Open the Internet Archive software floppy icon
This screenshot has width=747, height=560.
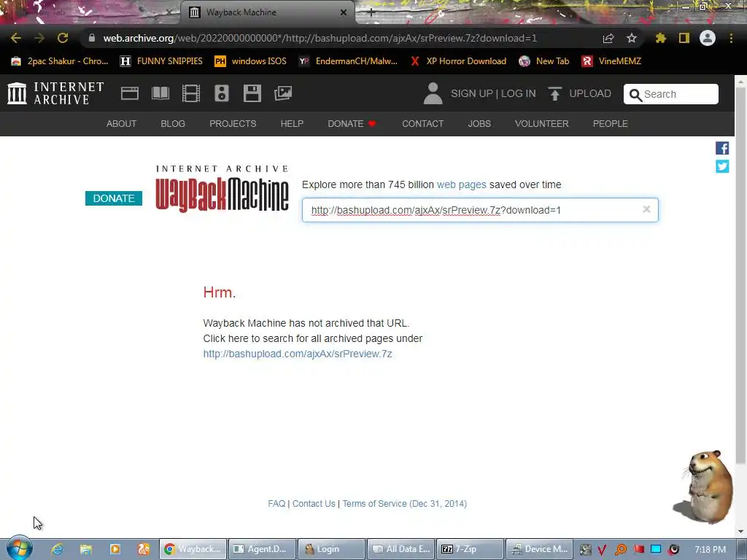click(x=252, y=93)
